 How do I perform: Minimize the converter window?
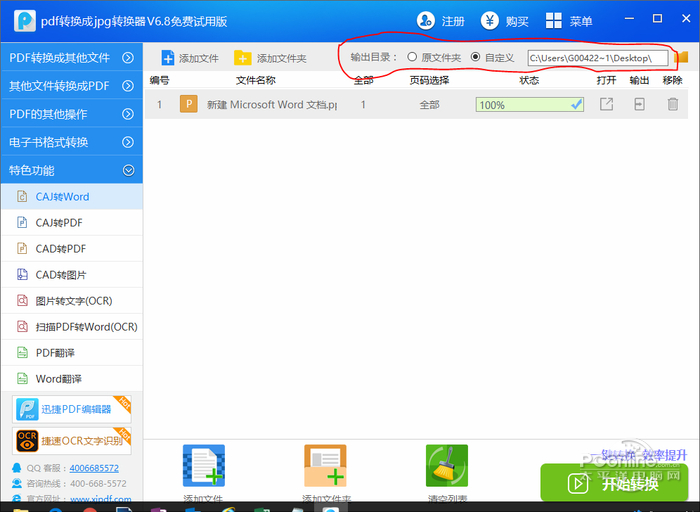(x=629, y=18)
